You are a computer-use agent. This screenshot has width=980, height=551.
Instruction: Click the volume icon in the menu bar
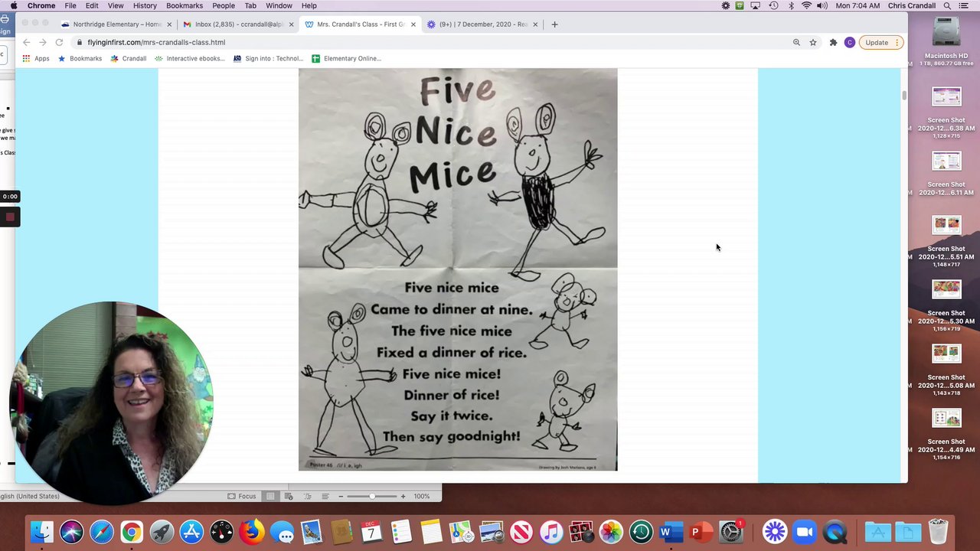pyautogui.click(x=822, y=5)
